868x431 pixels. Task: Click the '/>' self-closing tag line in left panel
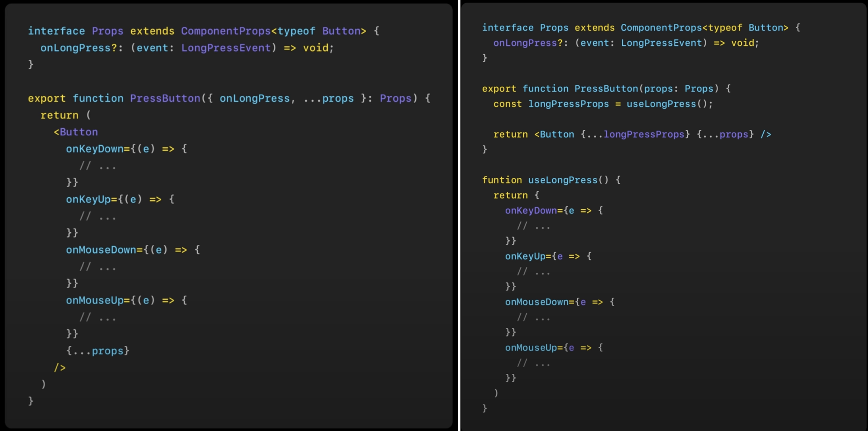(60, 368)
